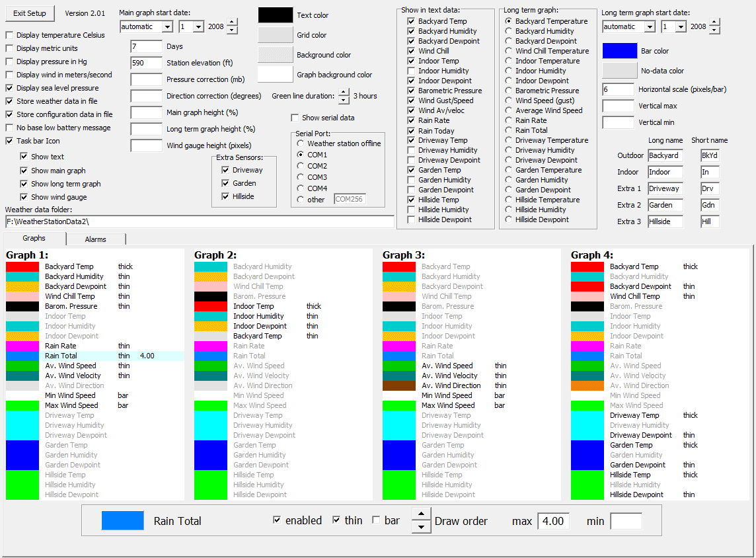This screenshot has width=756, height=558.
Task: Select Max Wind Speed row in Graph 3
Action: 471,405
